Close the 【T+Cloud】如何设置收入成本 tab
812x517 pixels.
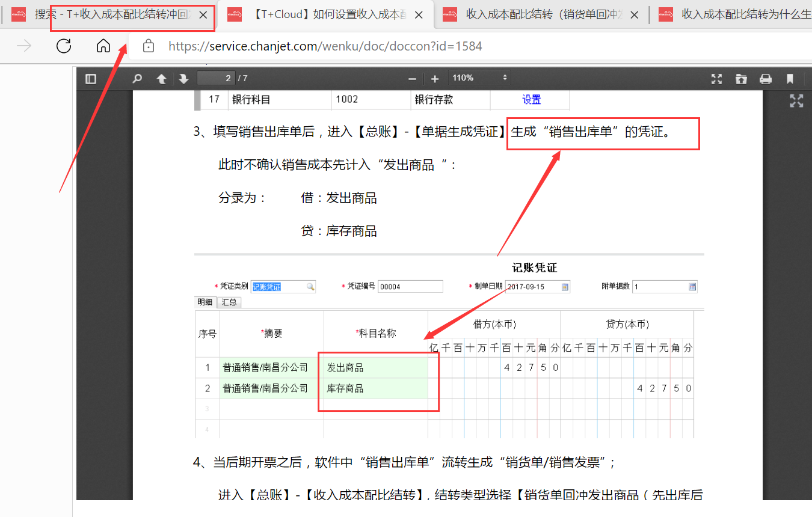tap(419, 14)
